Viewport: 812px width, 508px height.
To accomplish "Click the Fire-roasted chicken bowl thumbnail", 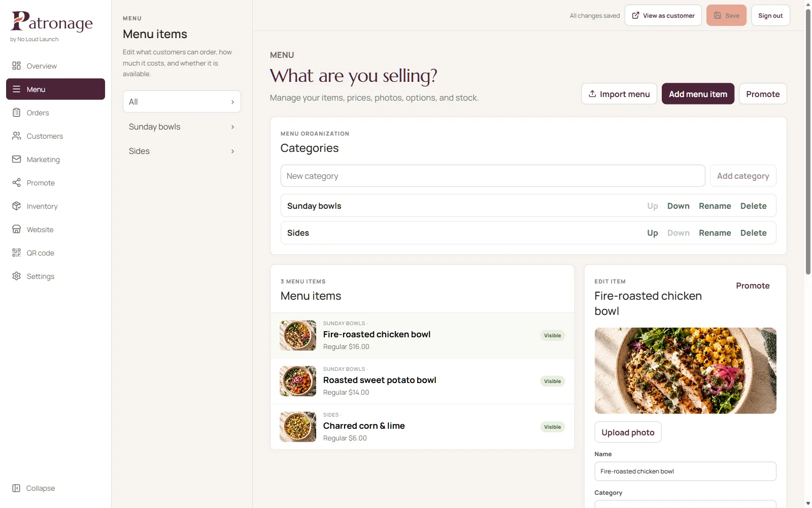I will (x=298, y=335).
